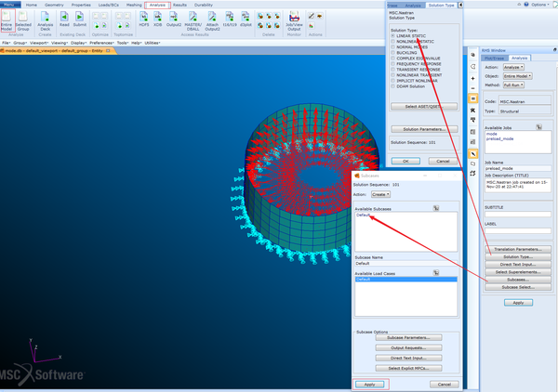Viewport: 558px width, 392px height.
Task: Click the t16/t19 results icon
Action: point(230,20)
